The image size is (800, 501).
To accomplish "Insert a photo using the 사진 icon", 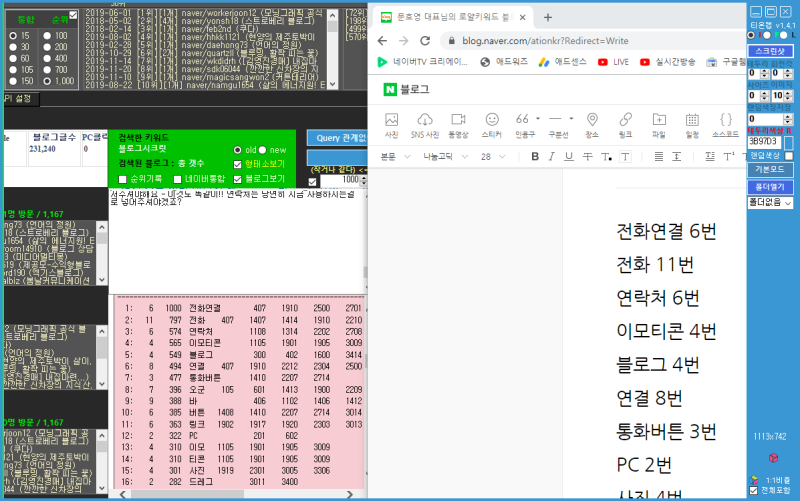I will point(391,125).
